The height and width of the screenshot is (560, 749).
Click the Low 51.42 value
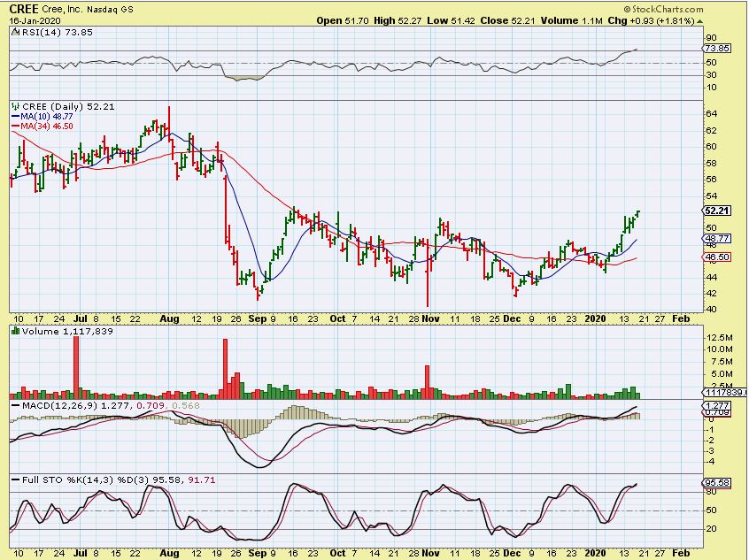tap(451, 21)
